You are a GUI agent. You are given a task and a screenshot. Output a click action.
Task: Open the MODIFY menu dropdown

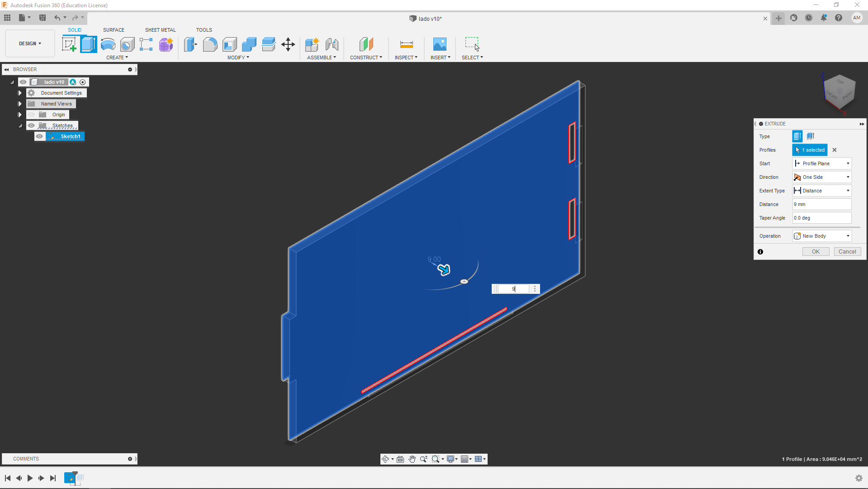(x=238, y=58)
